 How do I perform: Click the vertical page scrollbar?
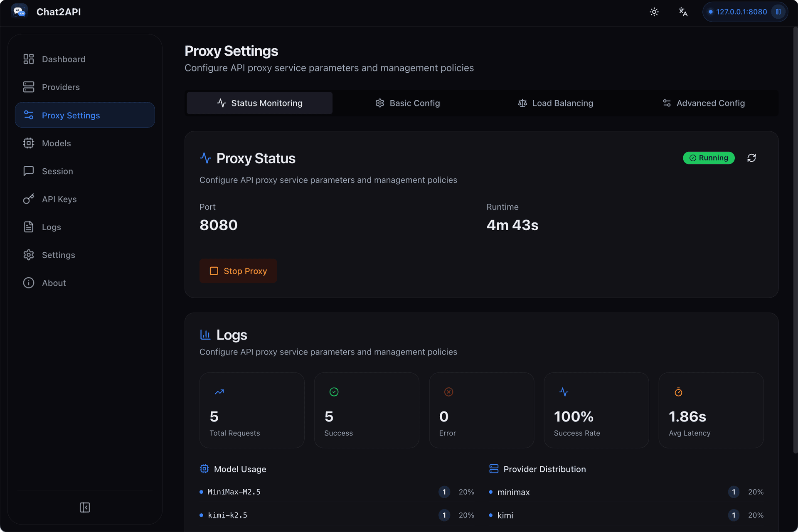[795, 240]
